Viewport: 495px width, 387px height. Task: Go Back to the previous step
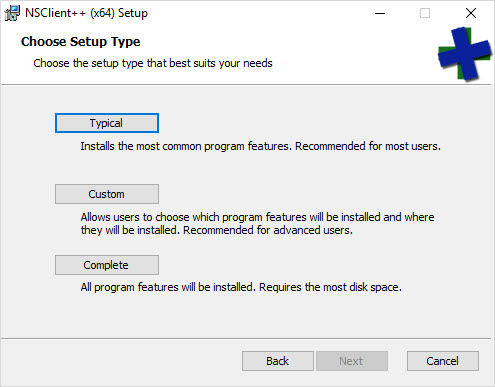[278, 361]
